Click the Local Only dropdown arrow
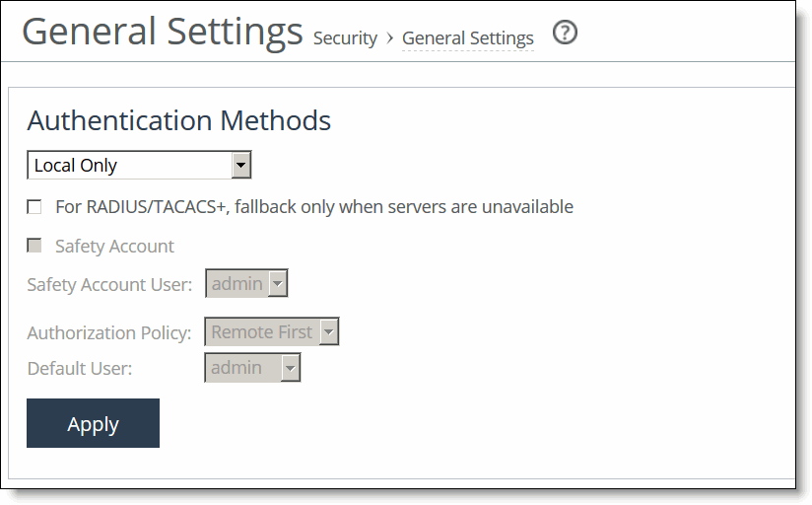 point(240,165)
